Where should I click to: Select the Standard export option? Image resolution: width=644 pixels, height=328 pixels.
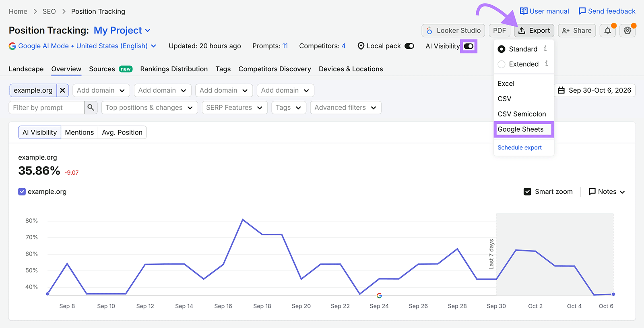pos(502,49)
